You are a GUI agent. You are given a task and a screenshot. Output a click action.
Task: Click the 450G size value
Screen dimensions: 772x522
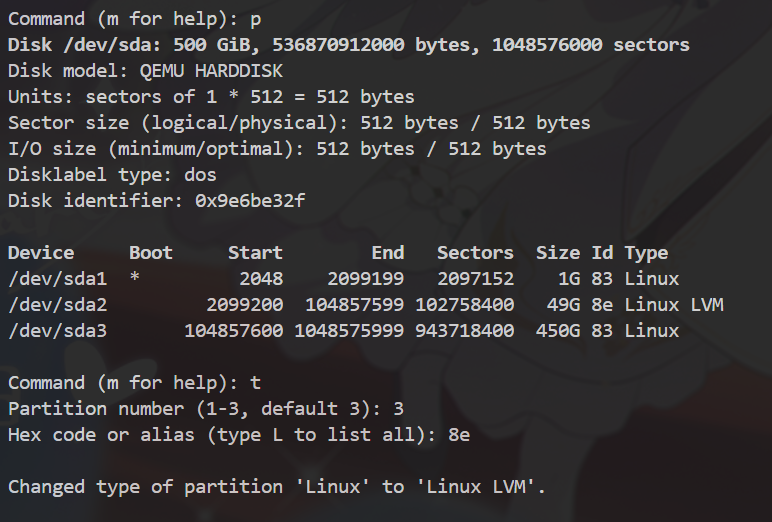[x=563, y=331]
